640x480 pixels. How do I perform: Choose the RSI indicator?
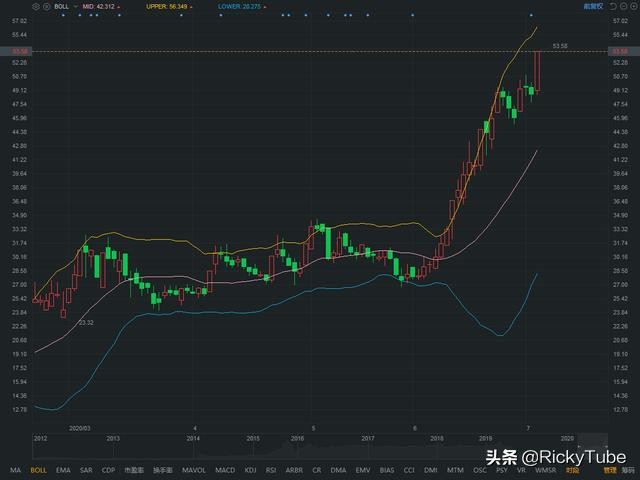272,469
